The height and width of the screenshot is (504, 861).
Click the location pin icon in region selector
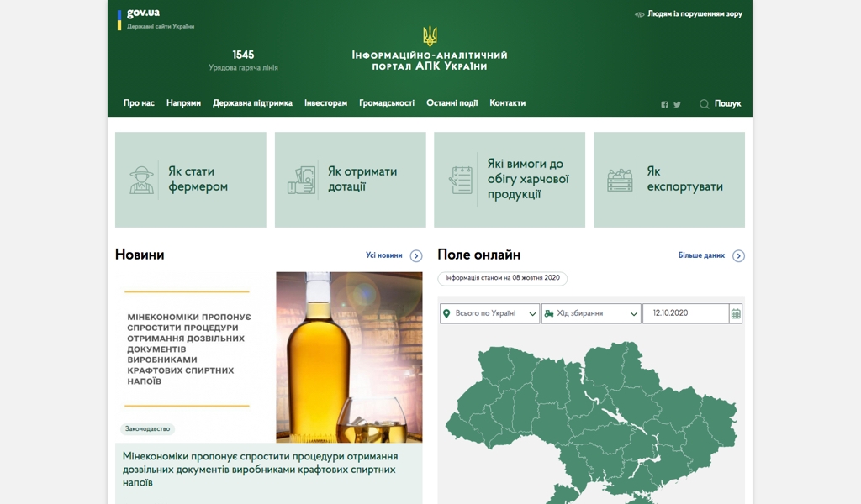point(447,313)
